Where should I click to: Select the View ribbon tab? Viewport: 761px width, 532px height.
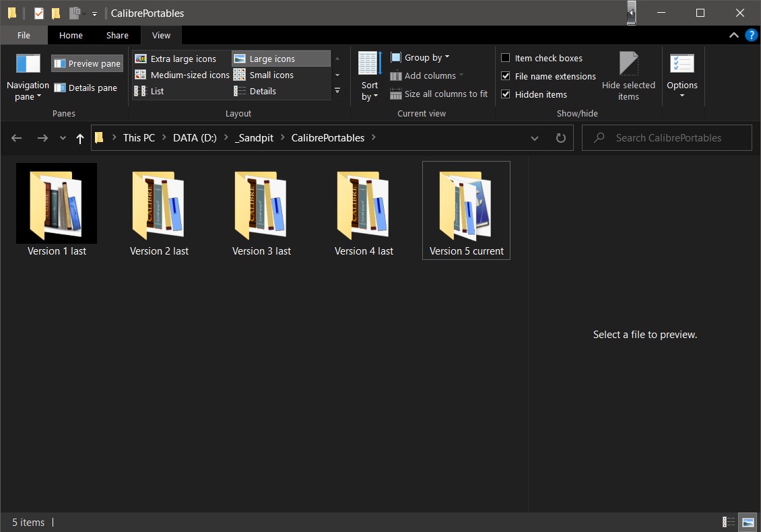tap(161, 35)
